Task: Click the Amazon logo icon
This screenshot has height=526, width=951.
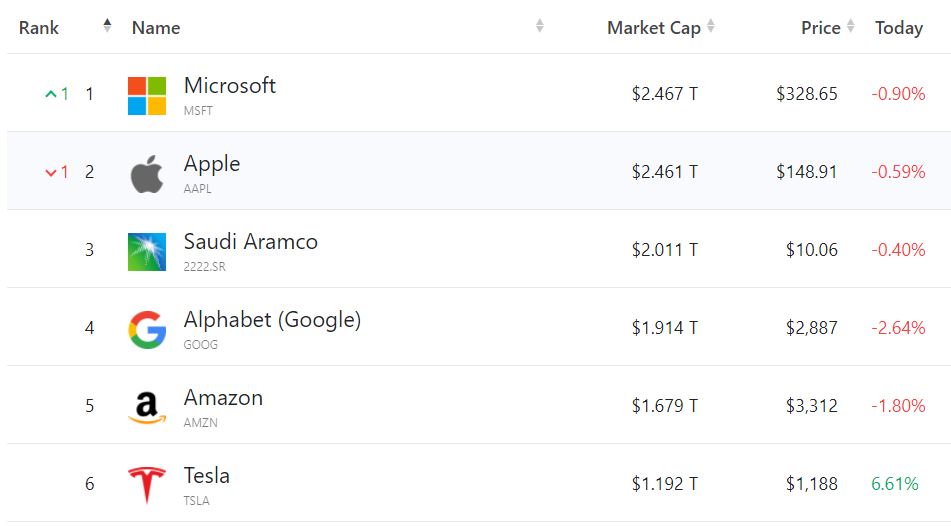Action: [147, 408]
